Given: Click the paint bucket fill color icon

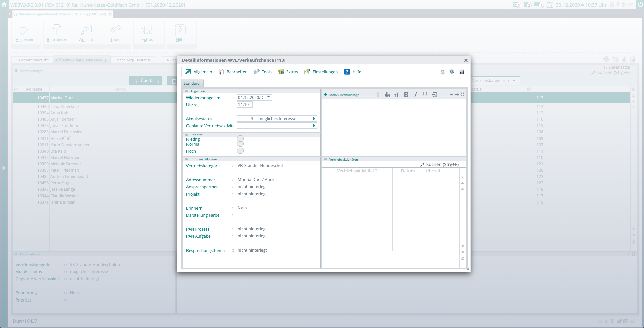Looking at the screenshot, I should coord(387,95).
